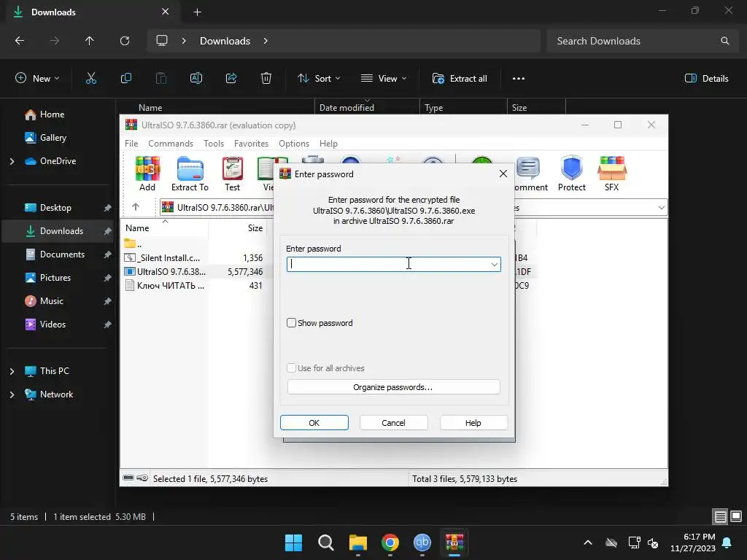Click Cancel in the password dialog
The width and height of the screenshot is (747, 560).
pyautogui.click(x=393, y=423)
